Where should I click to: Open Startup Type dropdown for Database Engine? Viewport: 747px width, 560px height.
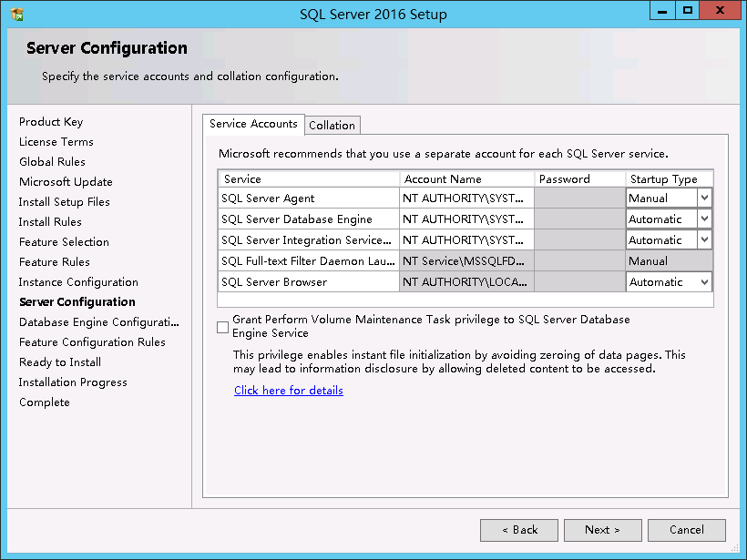(704, 219)
